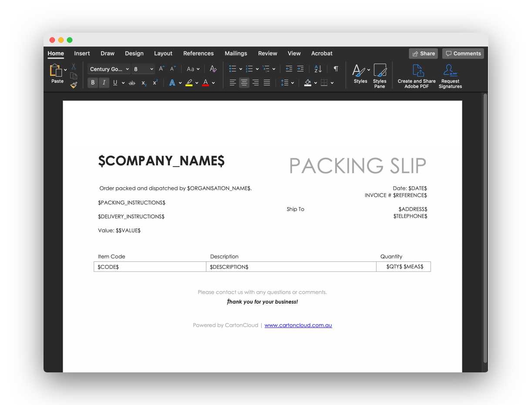The height and width of the screenshot is (405, 532).
Task: Click the Share button
Action: tap(423, 54)
